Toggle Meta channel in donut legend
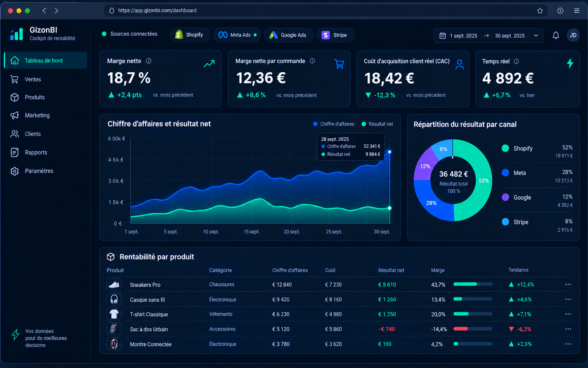Image resolution: width=588 pixels, height=368 pixels. pos(514,173)
